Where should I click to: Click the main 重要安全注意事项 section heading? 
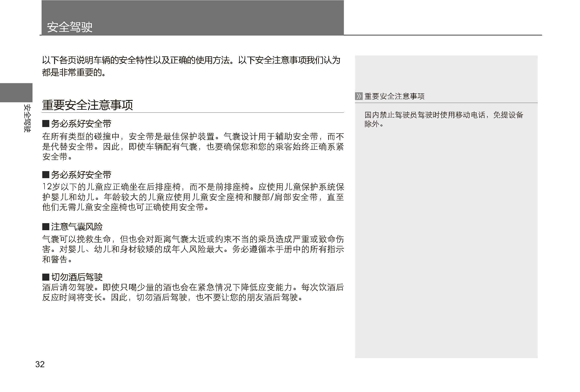(x=87, y=105)
